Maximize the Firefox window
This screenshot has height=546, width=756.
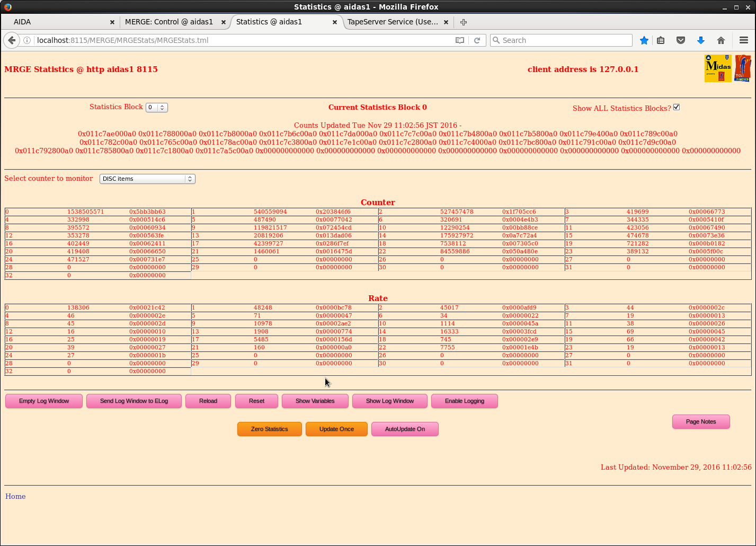(x=736, y=7)
